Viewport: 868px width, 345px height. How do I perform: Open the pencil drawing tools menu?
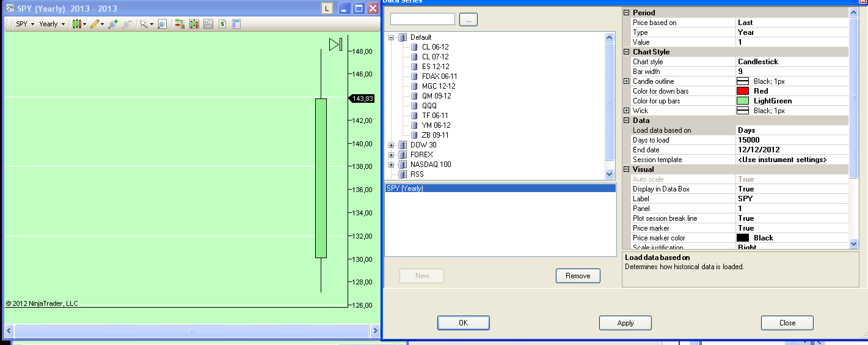(97, 24)
